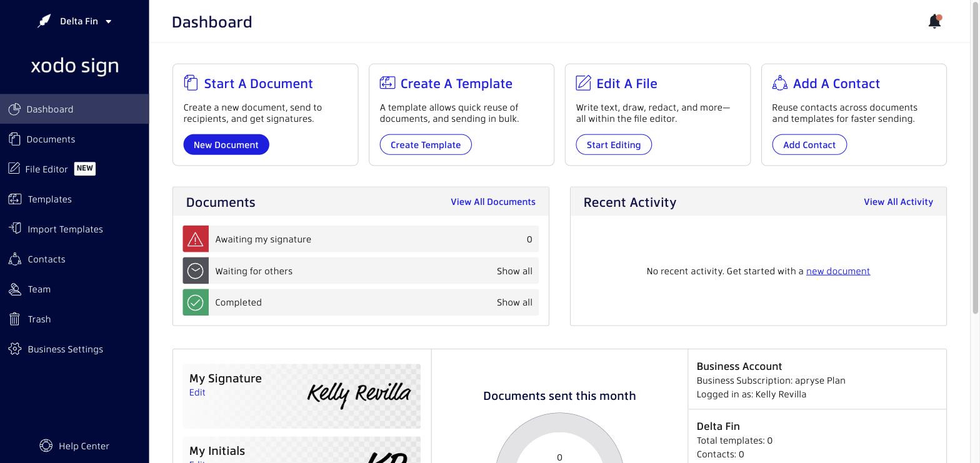Open Business Settings in the sidebar
This screenshot has height=463, width=980.
click(74, 349)
